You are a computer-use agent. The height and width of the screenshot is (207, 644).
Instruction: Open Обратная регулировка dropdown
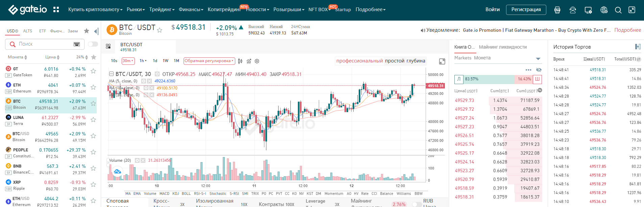(209, 61)
